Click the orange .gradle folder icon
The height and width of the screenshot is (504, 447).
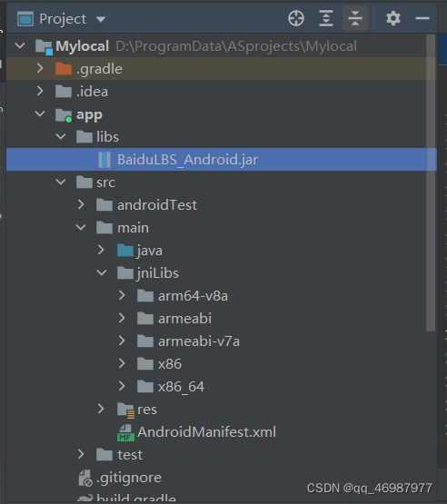point(64,68)
